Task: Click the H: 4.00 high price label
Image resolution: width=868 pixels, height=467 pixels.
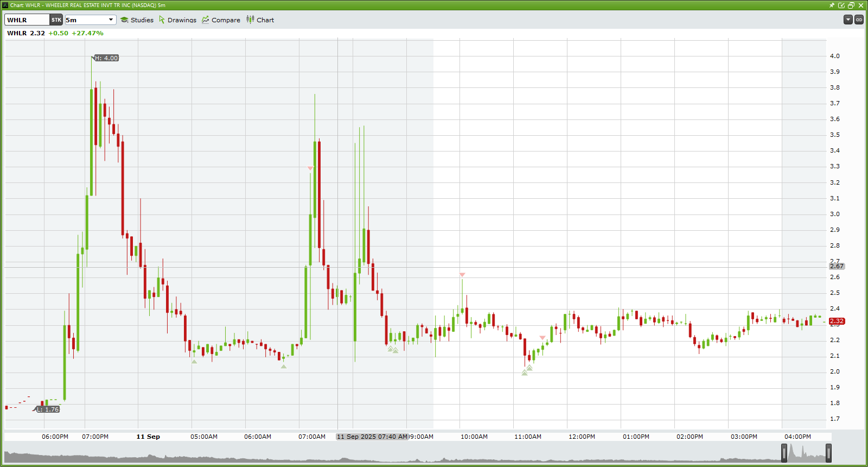Action: tap(107, 58)
